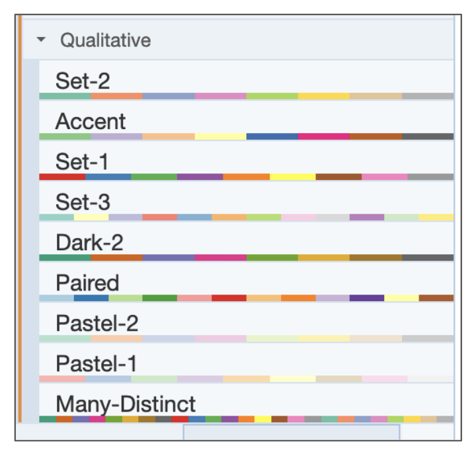Click the dark blue swatch in Accent
This screenshot has height=454, width=476.
coord(272,136)
